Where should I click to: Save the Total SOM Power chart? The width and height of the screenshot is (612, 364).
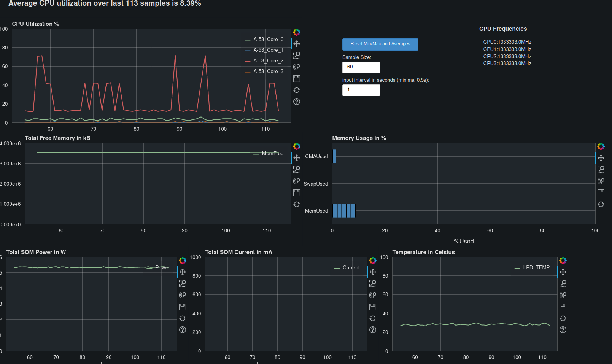coord(183,307)
